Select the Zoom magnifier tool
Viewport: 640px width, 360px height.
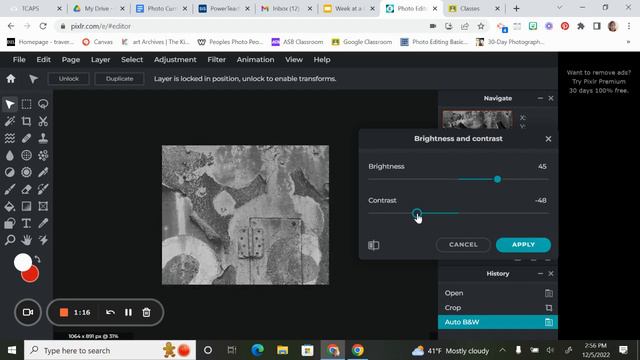click(10, 240)
